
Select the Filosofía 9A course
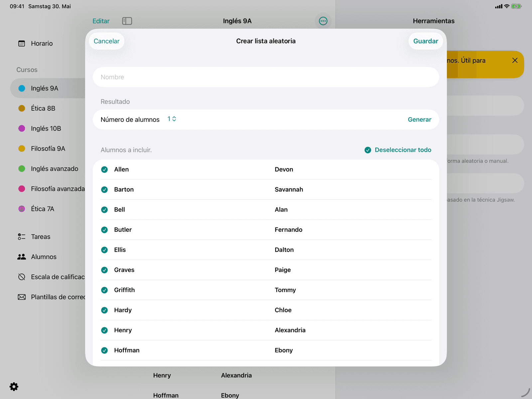[48, 149]
